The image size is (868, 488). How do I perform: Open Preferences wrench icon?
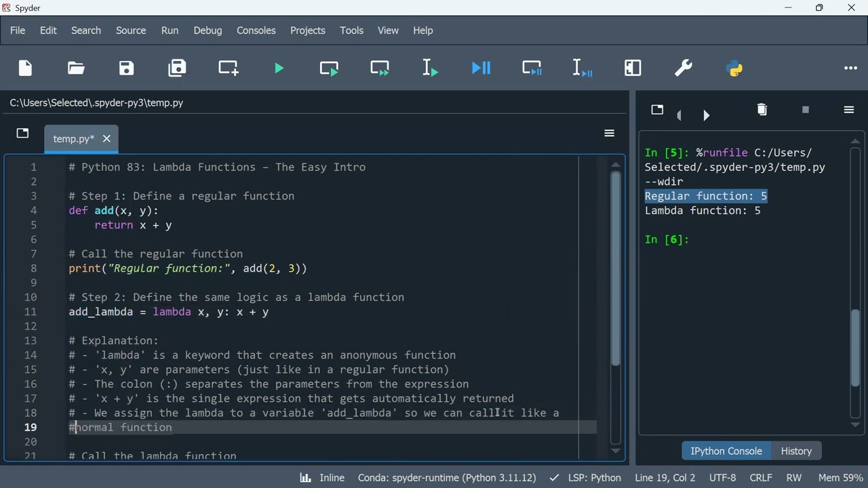coord(684,68)
